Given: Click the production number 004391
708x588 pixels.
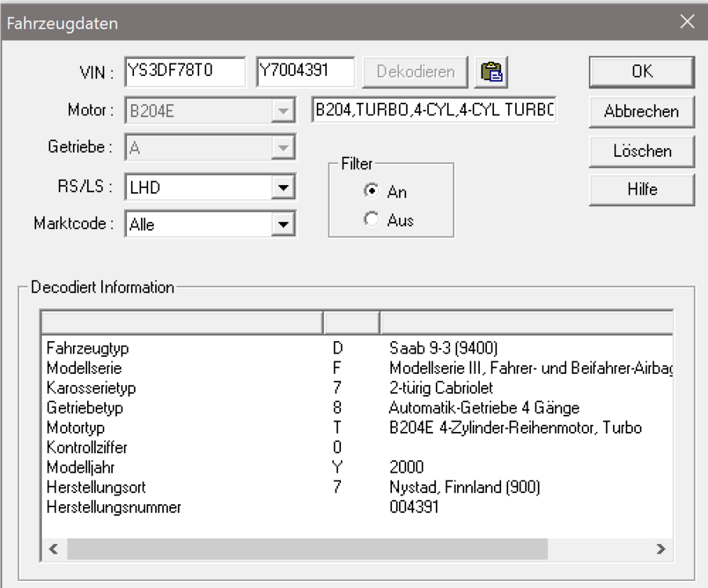Looking at the screenshot, I should (414, 507).
